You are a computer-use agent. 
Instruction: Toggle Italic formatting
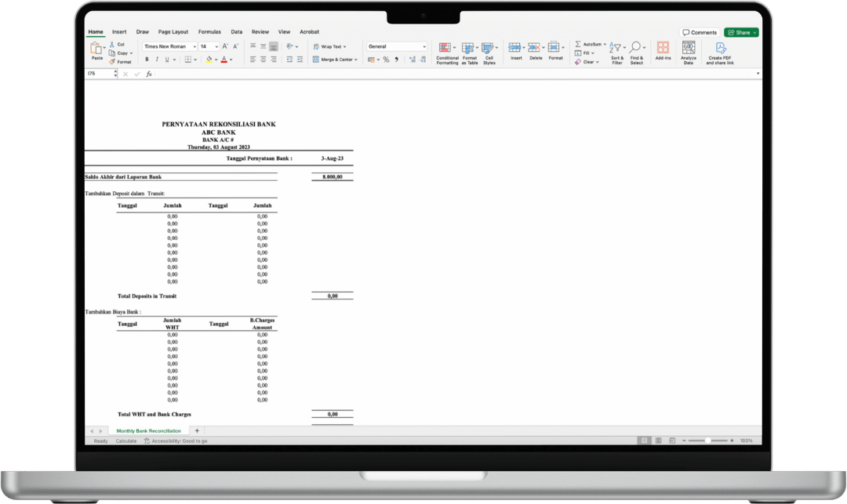pos(157,60)
